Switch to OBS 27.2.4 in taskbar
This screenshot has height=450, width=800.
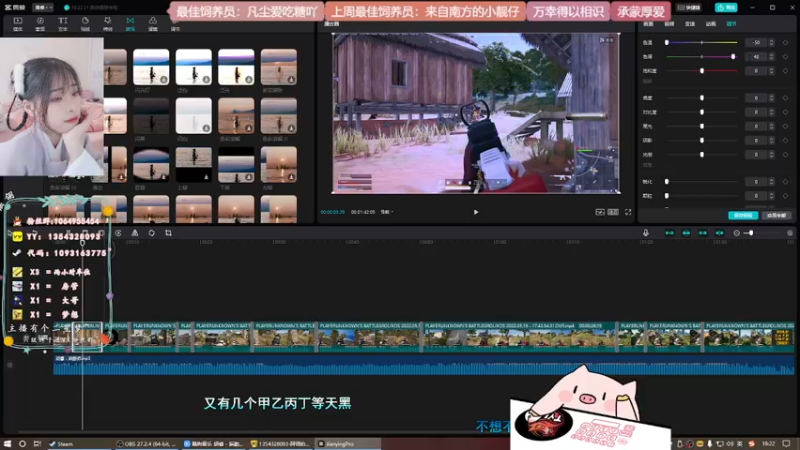tap(146, 444)
